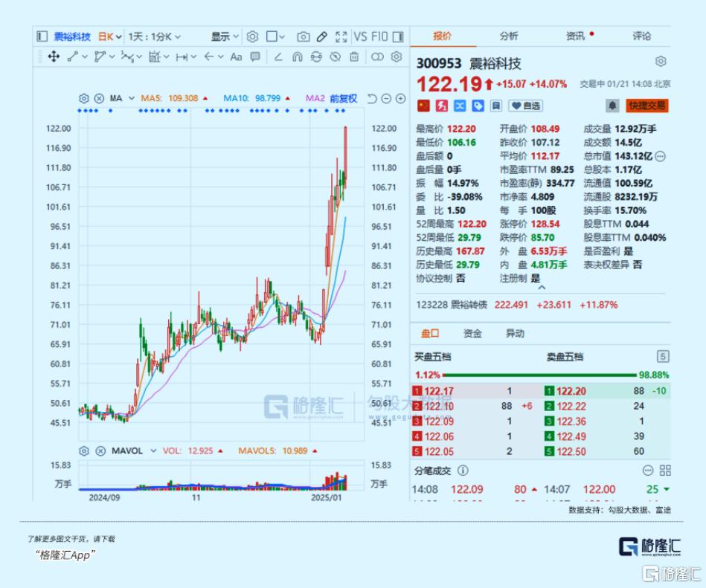Viewport: 706px width, 588px height.
Task: Switch to the 异动 tab
Action: click(515, 333)
